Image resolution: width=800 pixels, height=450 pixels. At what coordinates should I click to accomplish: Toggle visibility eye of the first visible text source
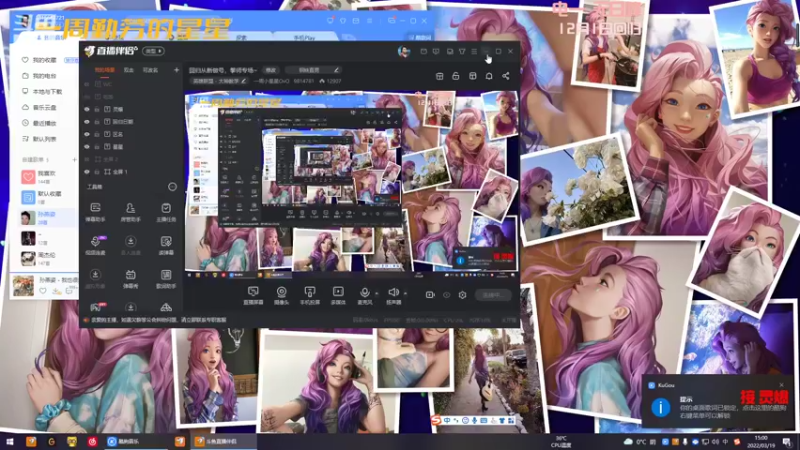pyautogui.click(x=87, y=109)
